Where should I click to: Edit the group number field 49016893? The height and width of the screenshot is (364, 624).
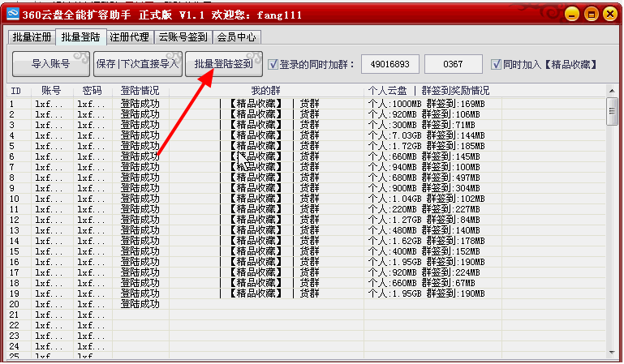tap(390, 64)
